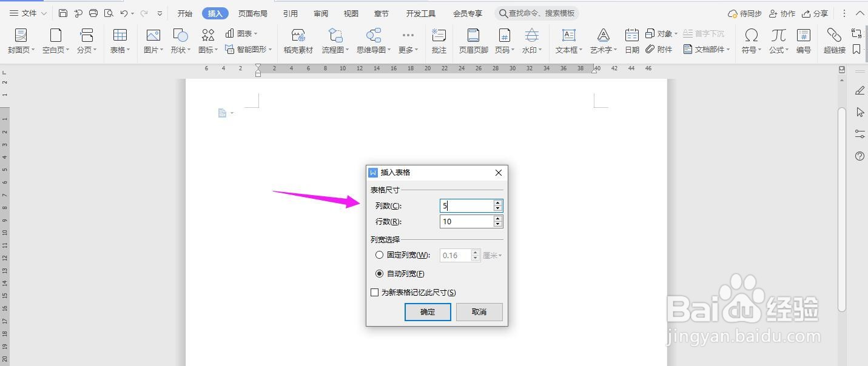Insert date with the 日期 icon
868x366 pixels.
pyautogui.click(x=632, y=35)
